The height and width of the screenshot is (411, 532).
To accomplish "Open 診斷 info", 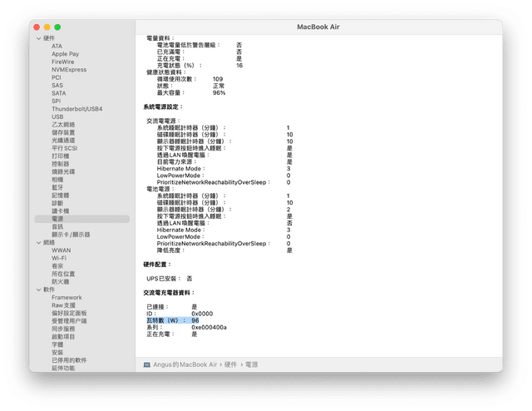I will pos(57,203).
